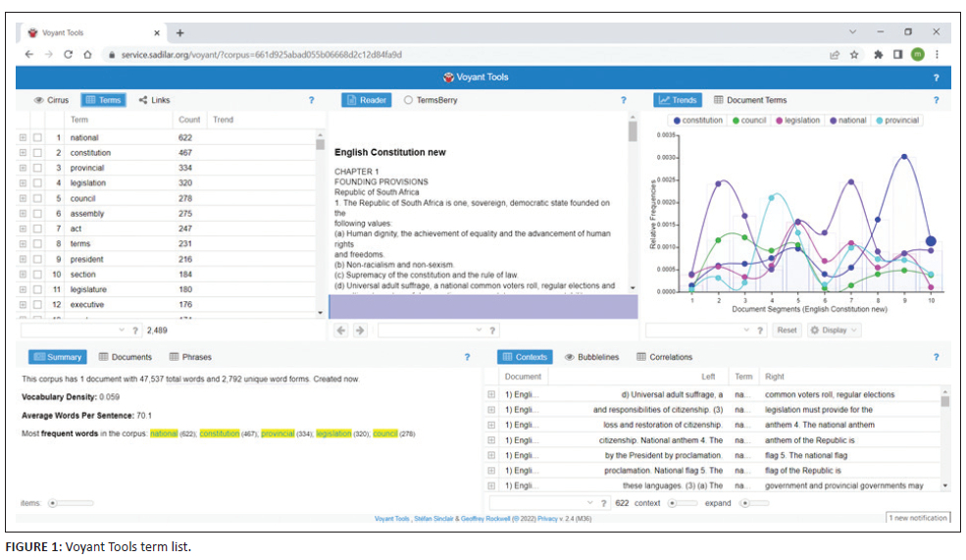The image size is (966, 560).
Task: Expand the first context row
Action: 491,395
